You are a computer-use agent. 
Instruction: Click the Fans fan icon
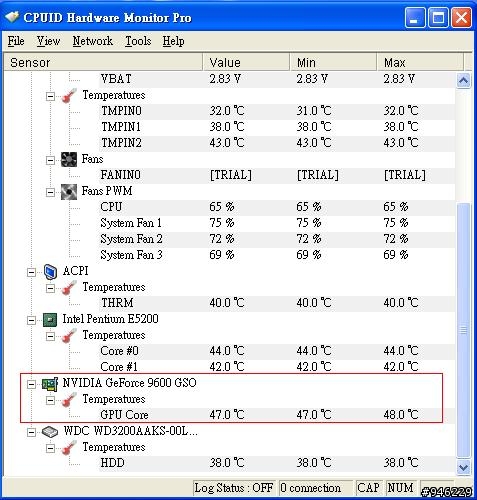pyautogui.click(x=69, y=159)
